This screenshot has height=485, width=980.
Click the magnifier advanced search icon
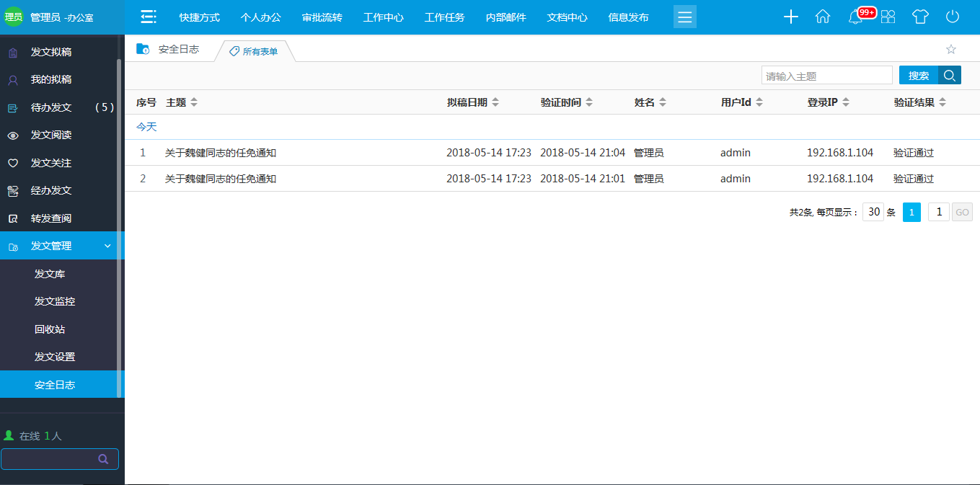[950, 76]
